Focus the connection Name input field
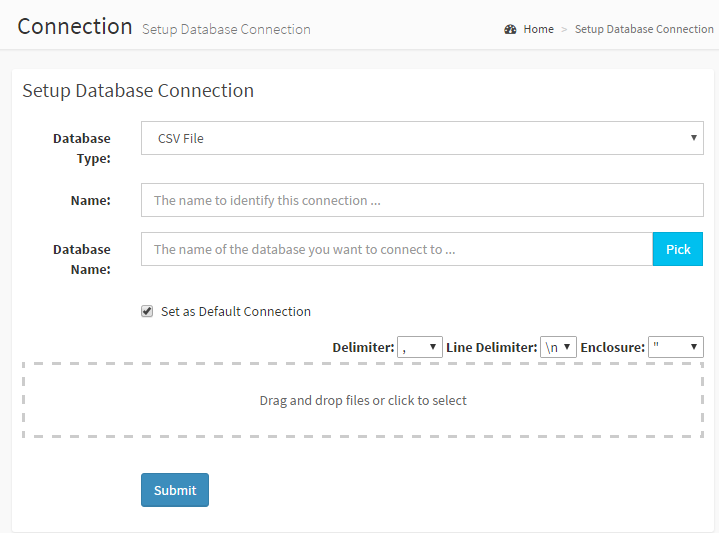 click(422, 200)
